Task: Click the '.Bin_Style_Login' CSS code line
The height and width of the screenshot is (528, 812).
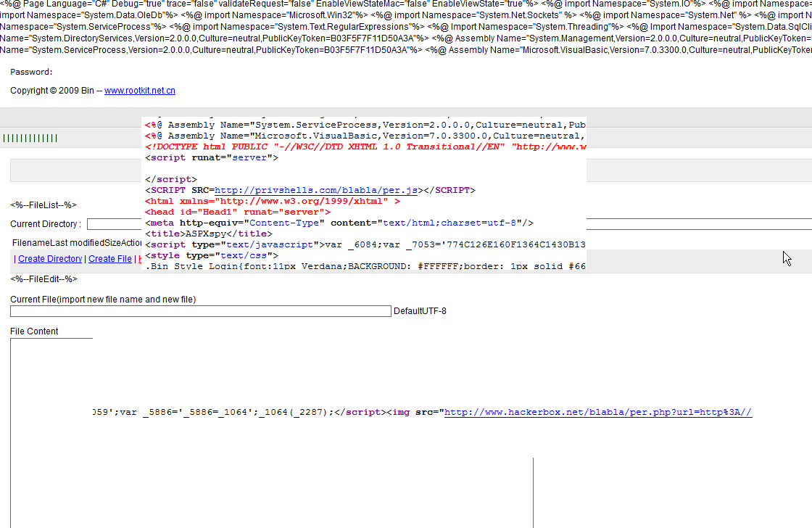Action: tap(365, 266)
